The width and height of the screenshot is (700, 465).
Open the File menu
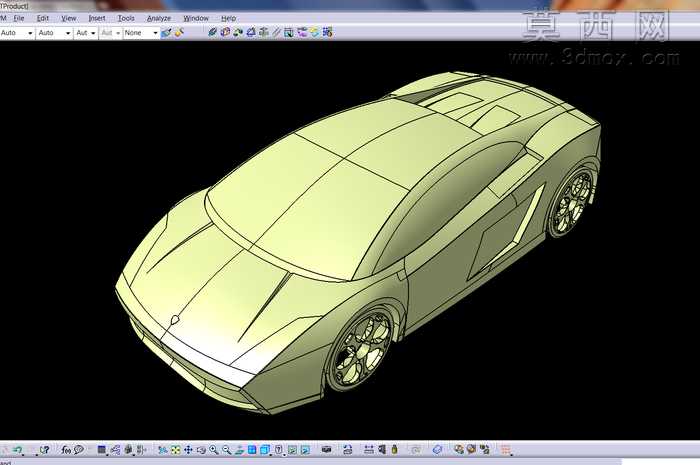point(19,18)
